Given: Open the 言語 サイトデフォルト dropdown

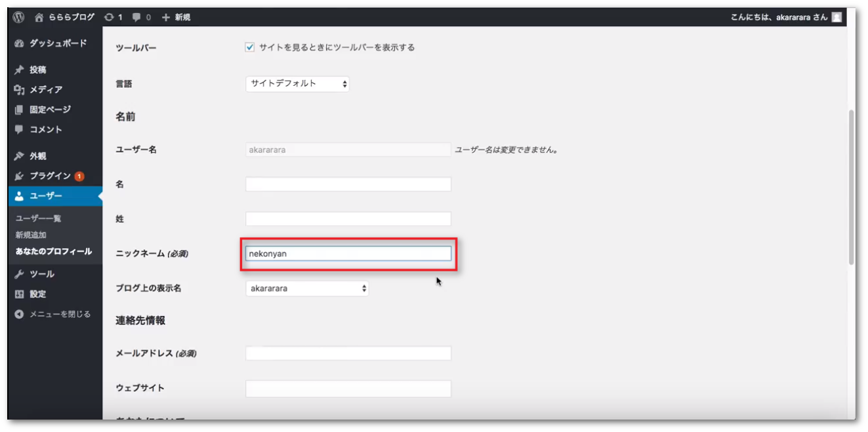Looking at the screenshot, I should tap(297, 83).
